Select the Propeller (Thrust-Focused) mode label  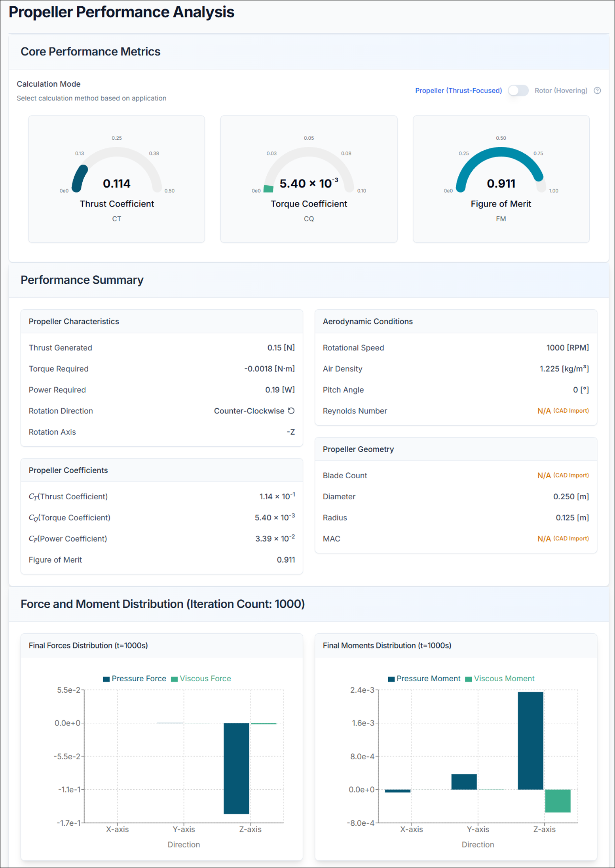(x=458, y=91)
